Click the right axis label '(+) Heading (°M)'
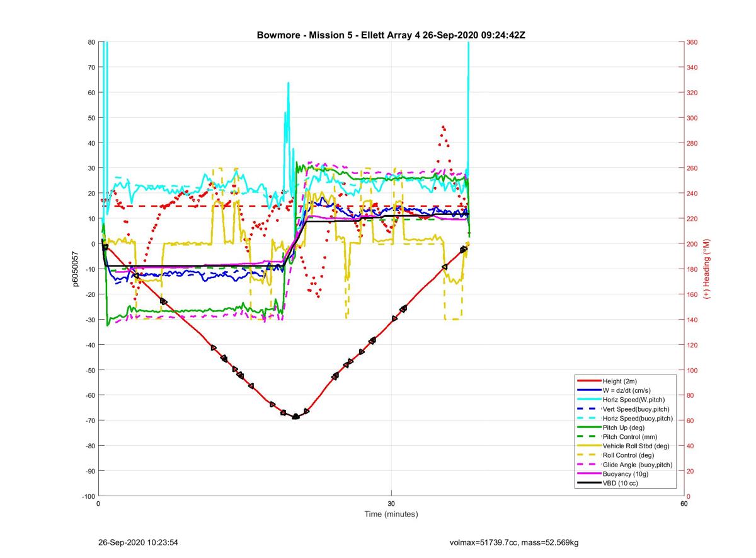Screen dimensions: 756x558 tap(707, 269)
